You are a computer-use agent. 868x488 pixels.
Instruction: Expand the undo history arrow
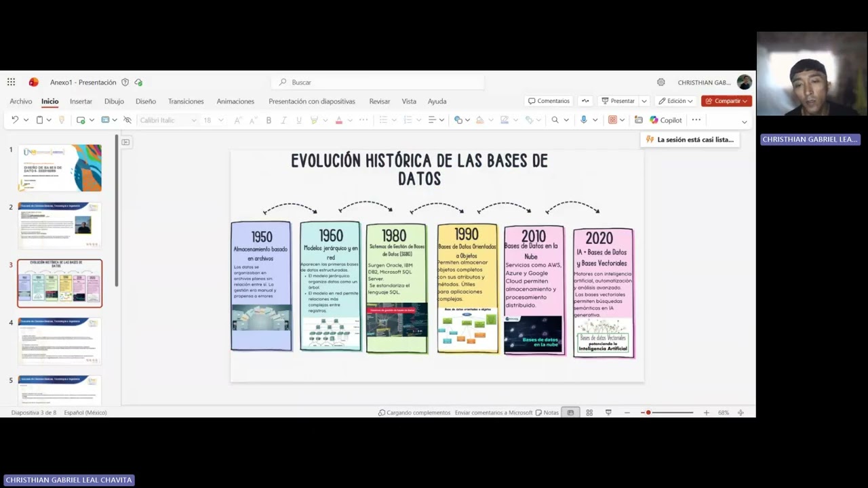pyautogui.click(x=26, y=120)
